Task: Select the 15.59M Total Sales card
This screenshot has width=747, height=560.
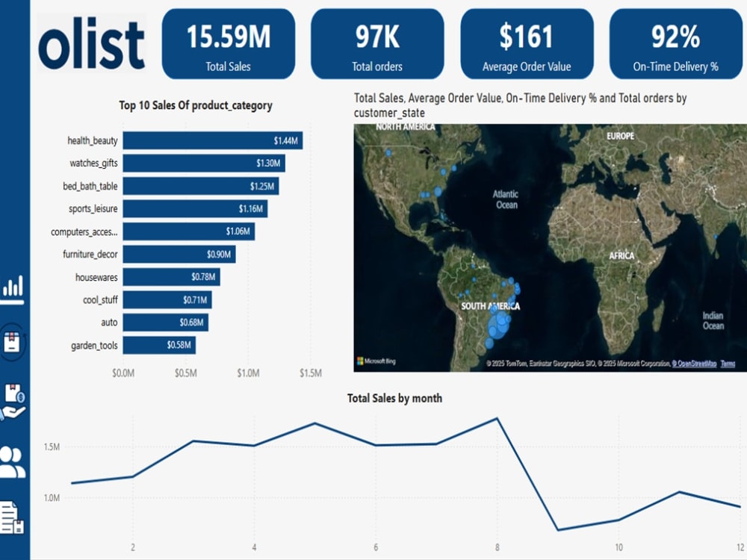Action: click(228, 44)
